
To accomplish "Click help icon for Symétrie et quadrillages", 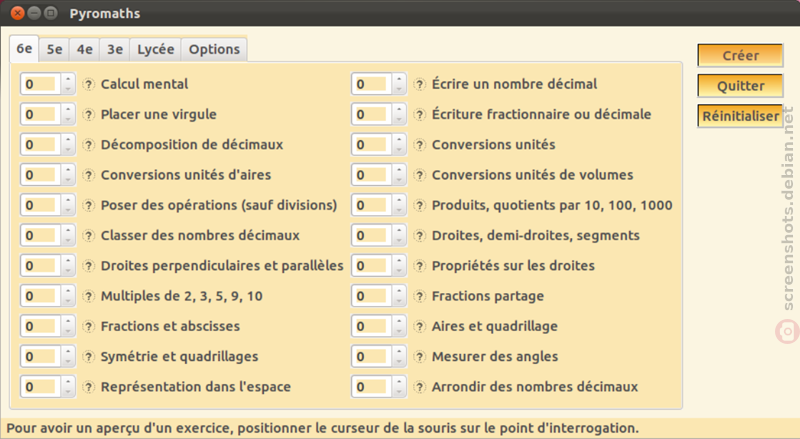I will (x=89, y=357).
